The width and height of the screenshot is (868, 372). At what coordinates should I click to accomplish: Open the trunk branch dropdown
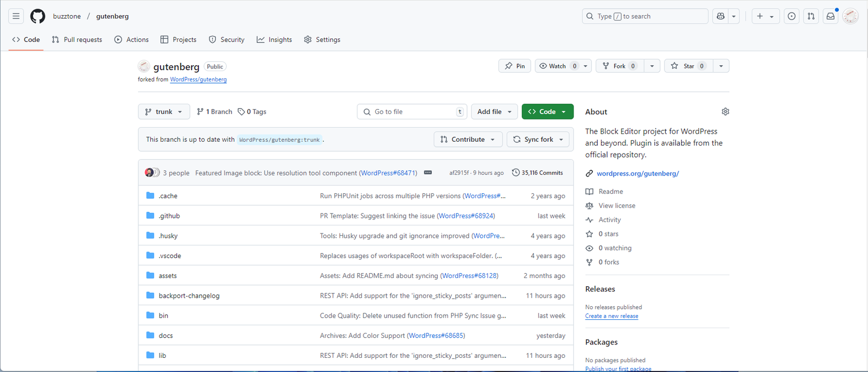pos(164,112)
